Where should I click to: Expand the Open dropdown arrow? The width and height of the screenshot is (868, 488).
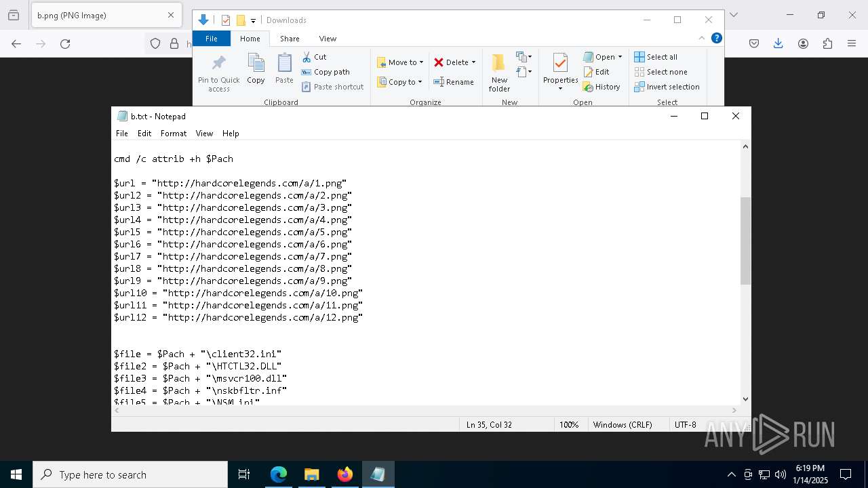tap(620, 57)
